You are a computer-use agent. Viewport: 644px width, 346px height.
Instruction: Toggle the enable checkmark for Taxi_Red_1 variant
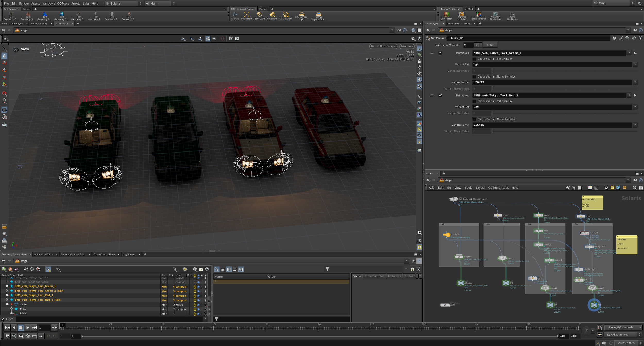pyautogui.click(x=440, y=95)
